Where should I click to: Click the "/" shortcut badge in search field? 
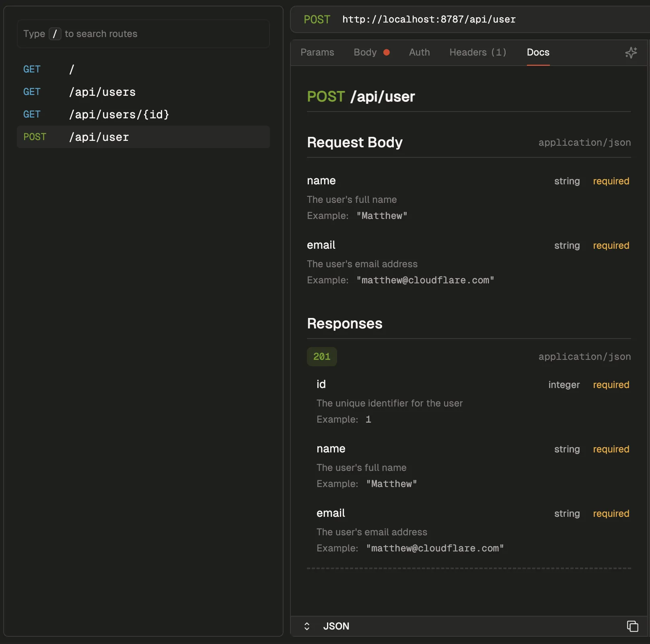point(55,34)
